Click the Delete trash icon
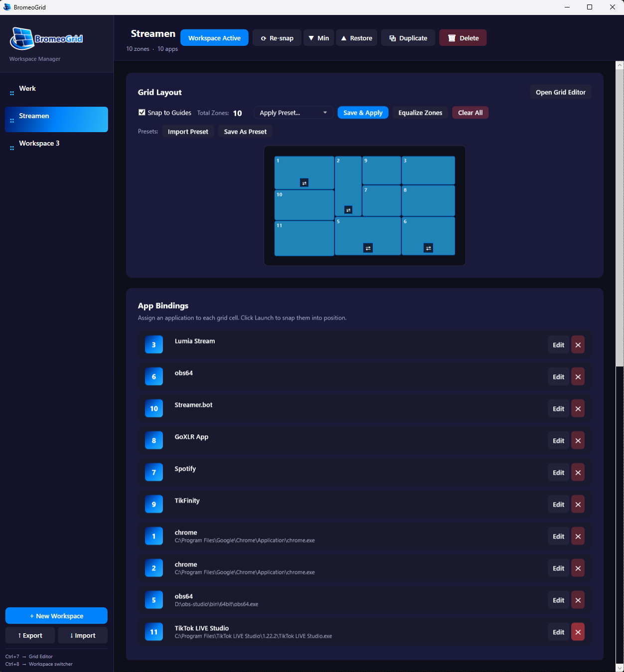 click(x=452, y=37)
